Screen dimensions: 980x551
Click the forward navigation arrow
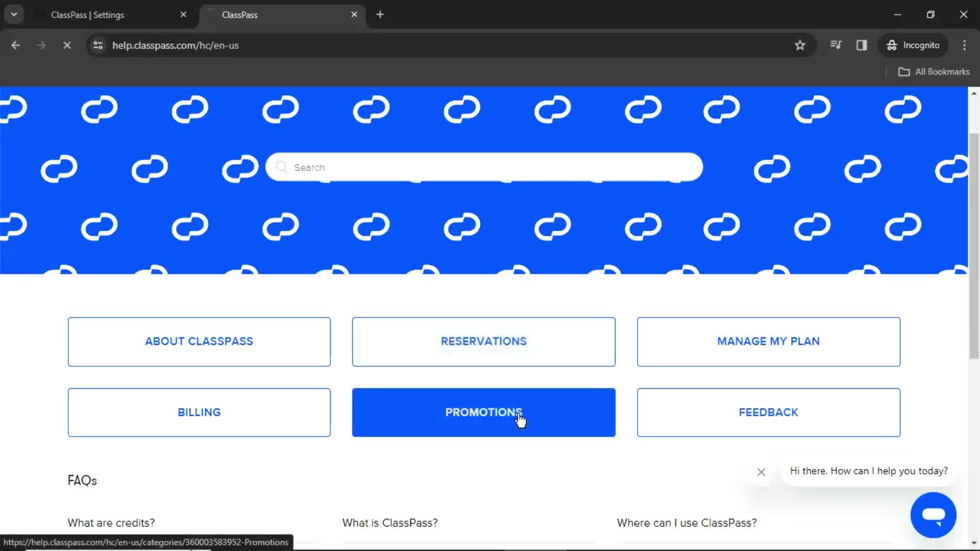[41, 45]
